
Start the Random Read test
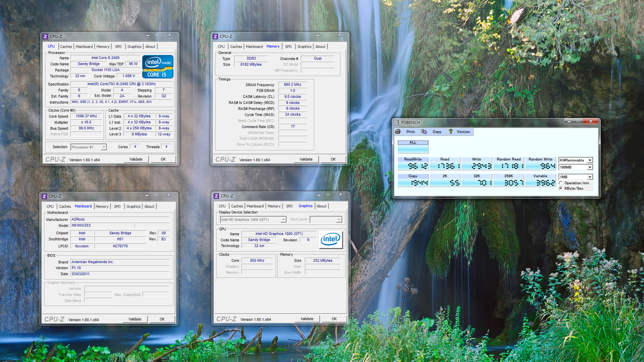point(509,164)
